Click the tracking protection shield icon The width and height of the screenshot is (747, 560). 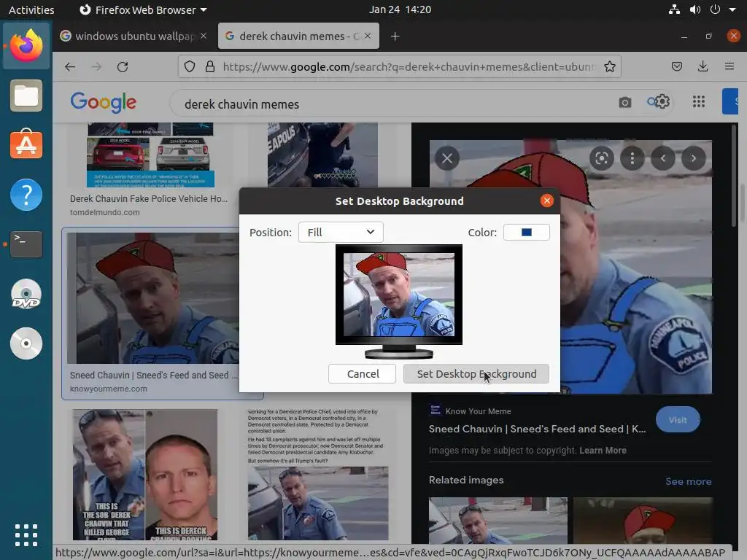coord(190,66)
